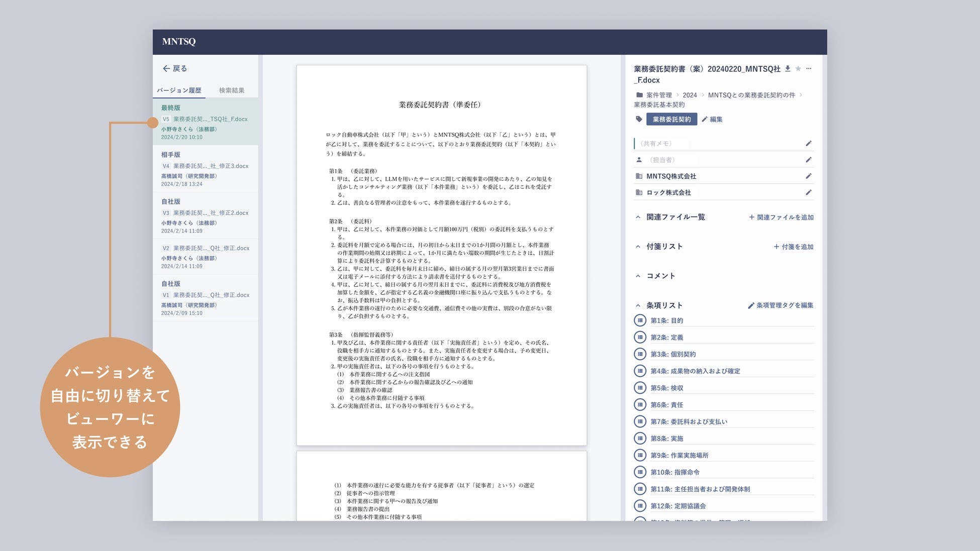The height and width of the screenshot is (551, 980).
Task: Star the document as favorite
Action: 798,69
